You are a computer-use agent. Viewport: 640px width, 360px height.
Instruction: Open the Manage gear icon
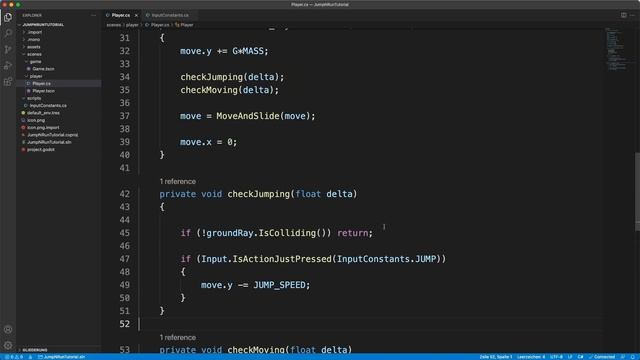click(x=8, y=345)
